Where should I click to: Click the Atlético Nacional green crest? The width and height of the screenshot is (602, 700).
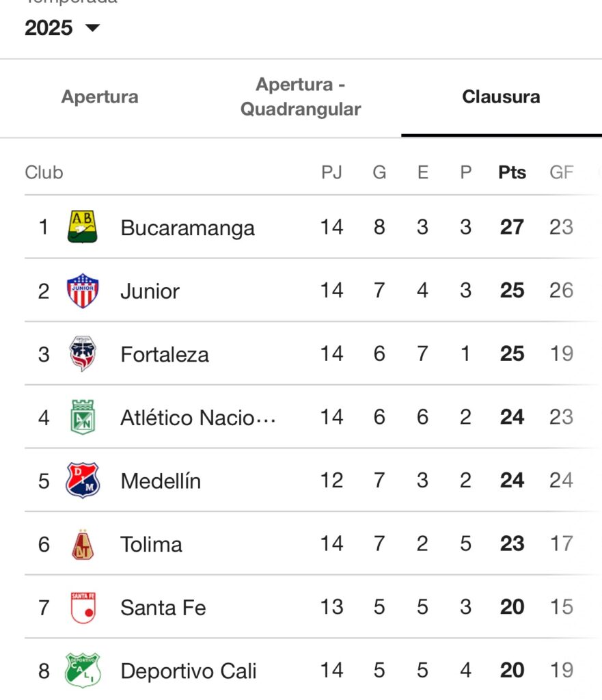pyautogui.click(x=83, y=417)
